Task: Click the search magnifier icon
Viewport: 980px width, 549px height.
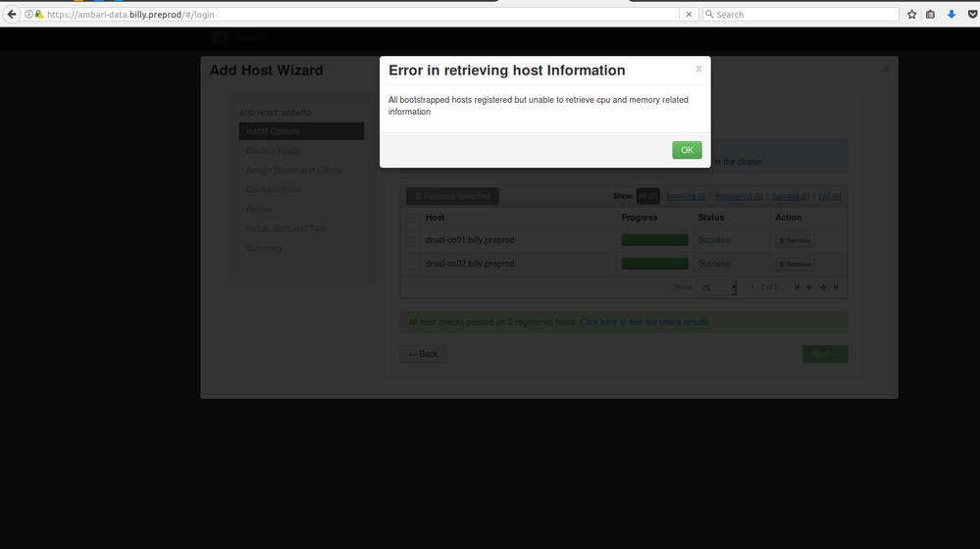Action: (x=709, y=14)
